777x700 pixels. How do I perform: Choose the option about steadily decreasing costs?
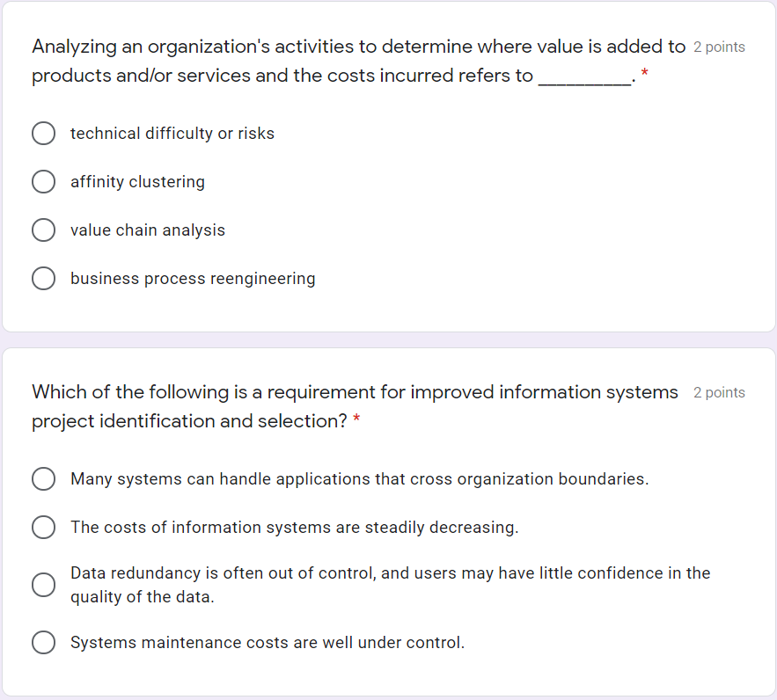[x=43, y=527]
